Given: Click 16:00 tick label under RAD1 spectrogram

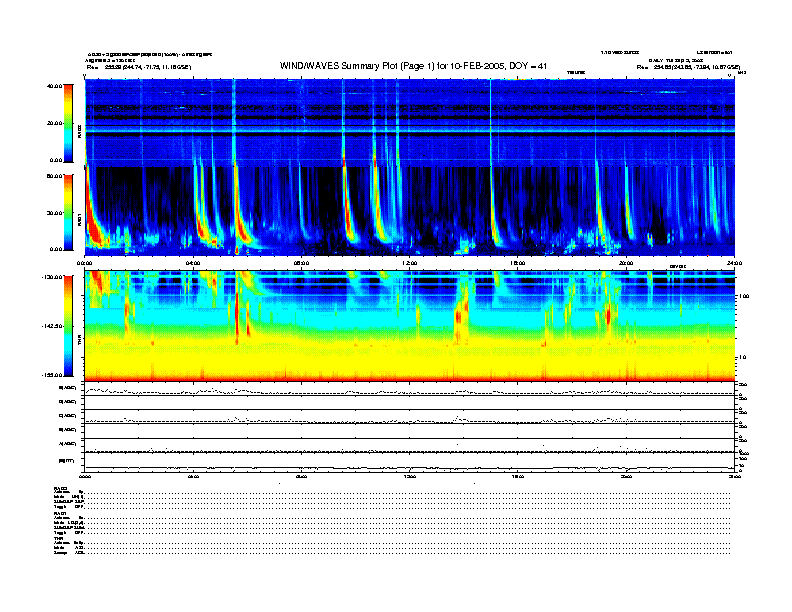Looking at the screenshot, I should 518,263.
